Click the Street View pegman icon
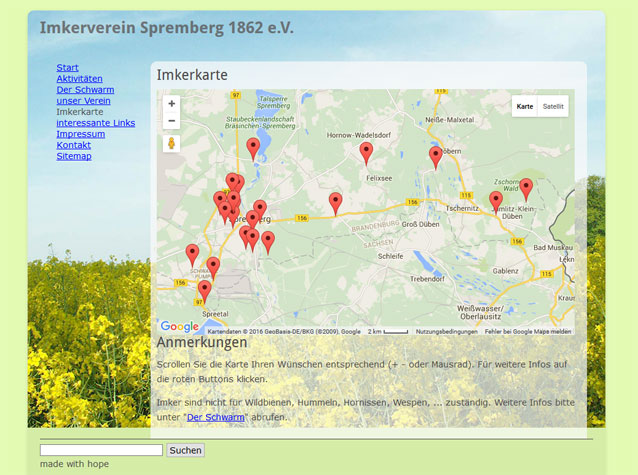The width and height of the screenshot is (638, 475). pyautogui.click(x=171, y=144)
